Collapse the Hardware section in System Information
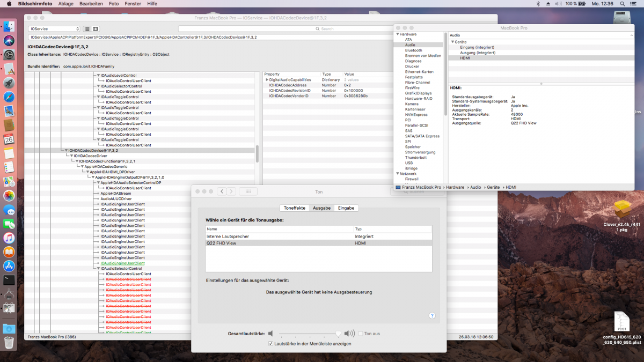This screenshot has height=362, width=644. tap(398, 34)
